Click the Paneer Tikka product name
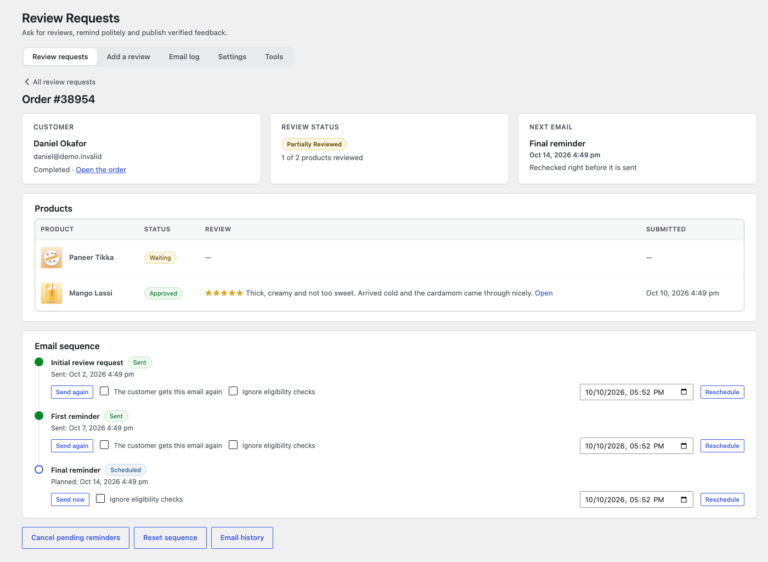The width and height of the screenshot is (768, 562). tap(91, 258)
